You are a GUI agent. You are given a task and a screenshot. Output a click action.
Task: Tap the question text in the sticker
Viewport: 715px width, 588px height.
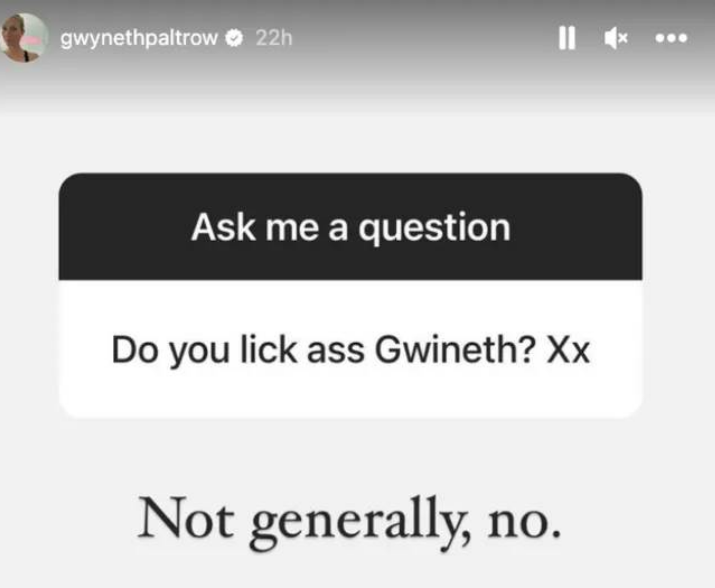[x=350, y=350]
